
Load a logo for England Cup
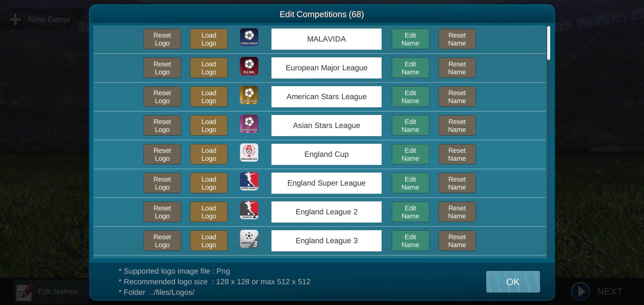tap(209, 154)
